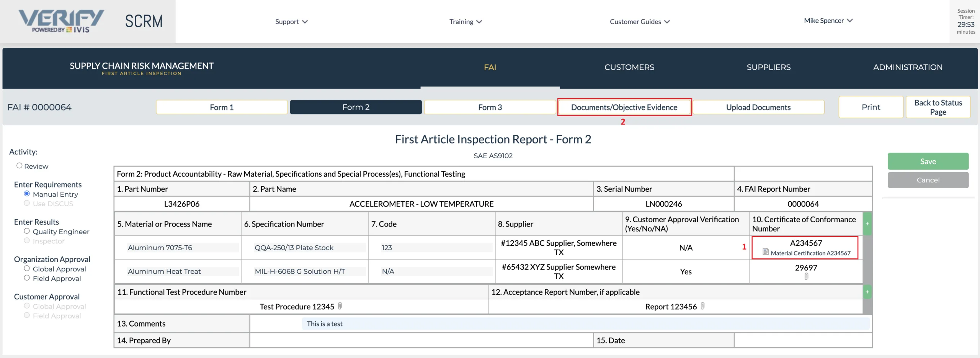Select Global Approval under Customer Approval
This screenshot has height=358, width=980.
tap(27, 305)
